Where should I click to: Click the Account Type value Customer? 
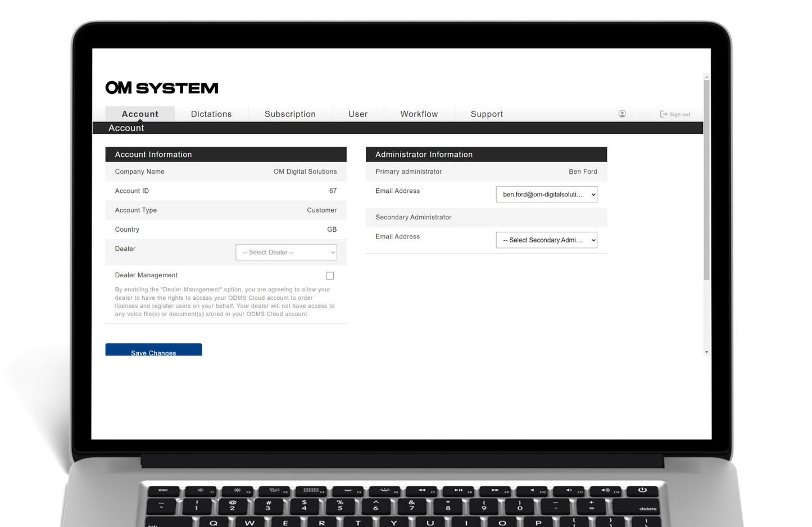click(321, 210)
